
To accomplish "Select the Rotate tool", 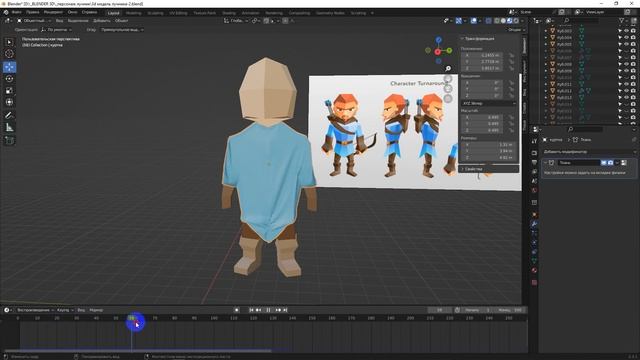I will point(9,79).
